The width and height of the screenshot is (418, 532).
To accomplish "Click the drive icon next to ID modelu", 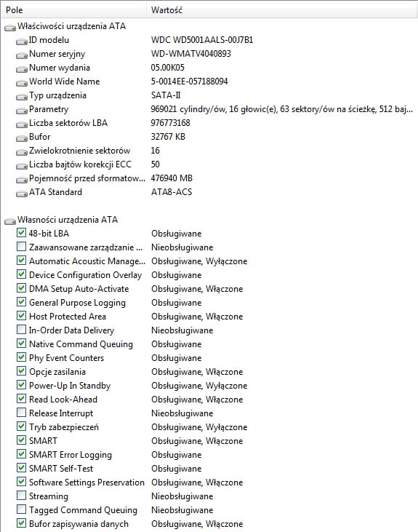I will pyautogui.click(x=22, y=41).
